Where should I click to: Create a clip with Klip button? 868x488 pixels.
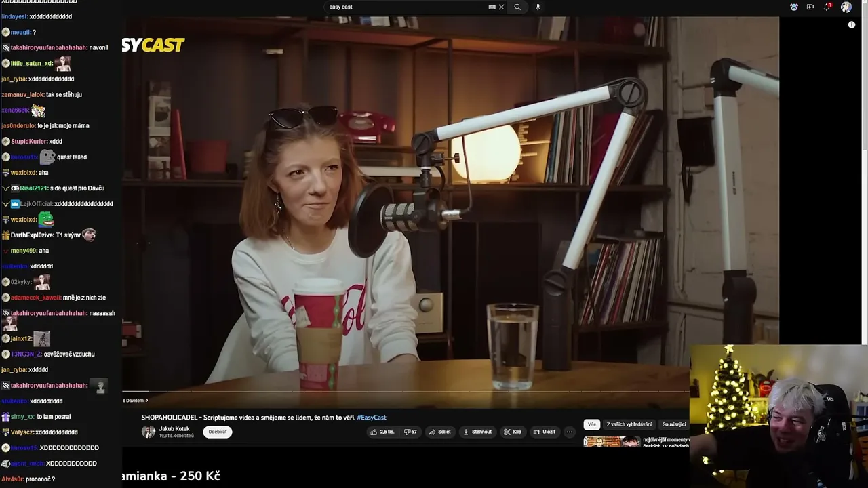513,432
